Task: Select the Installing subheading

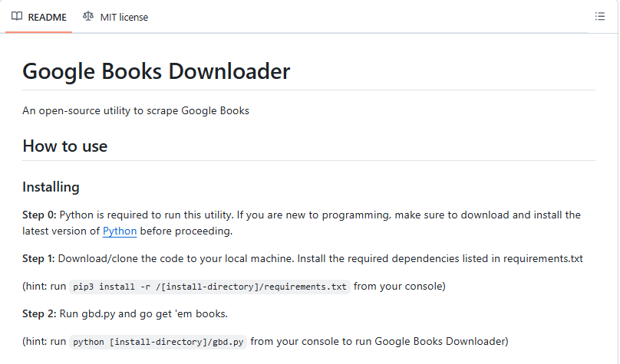Action: (51, 187)
